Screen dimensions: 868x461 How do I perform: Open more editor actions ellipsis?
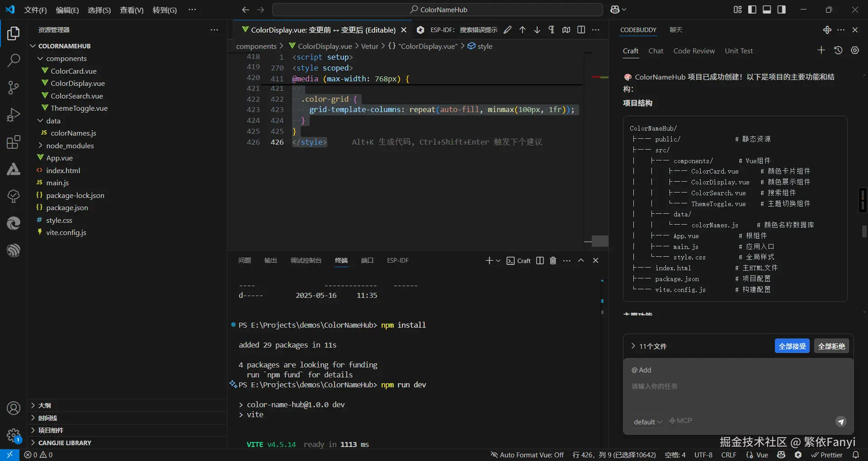[596, 30]
